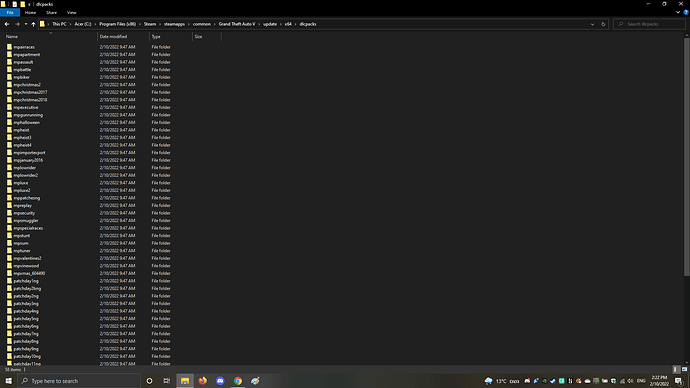Open the recent locations dropdown arrow
This screenshot has height=388, width=690.
(x=26, y=24)
